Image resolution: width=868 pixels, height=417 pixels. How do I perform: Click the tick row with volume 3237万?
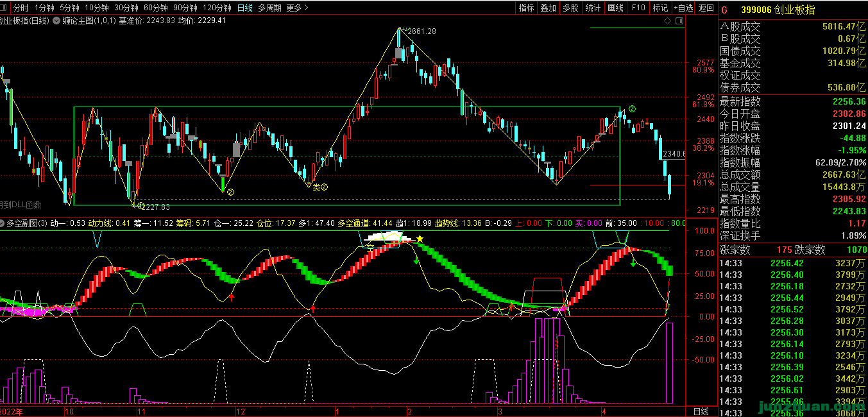point(793,263)
